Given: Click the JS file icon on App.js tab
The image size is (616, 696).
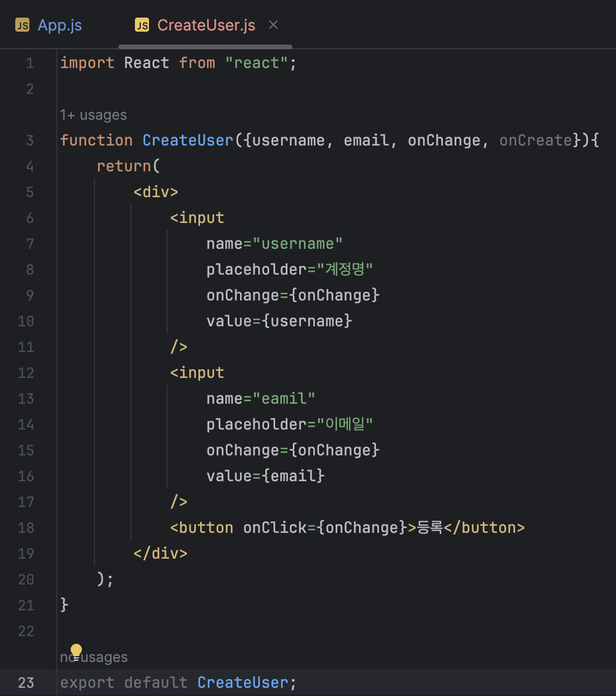Looking at the screenshot, I should (22, 25).
